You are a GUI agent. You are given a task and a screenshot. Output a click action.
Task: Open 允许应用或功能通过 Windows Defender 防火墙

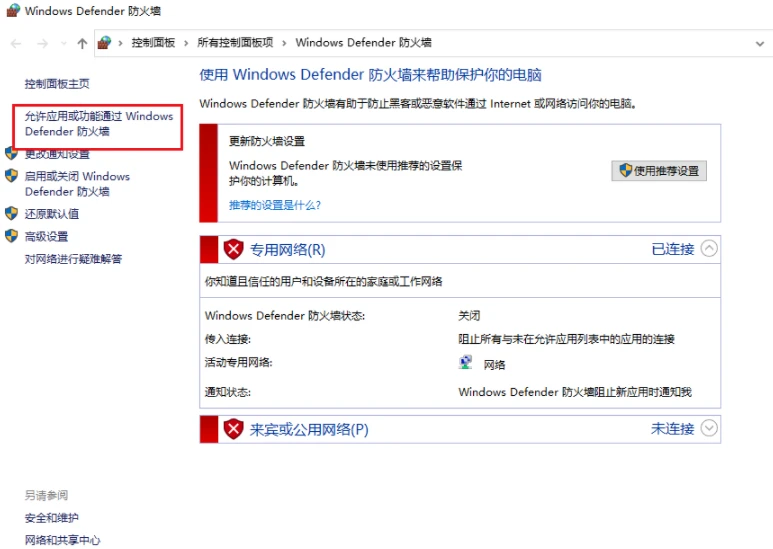[x=98, y=124]
